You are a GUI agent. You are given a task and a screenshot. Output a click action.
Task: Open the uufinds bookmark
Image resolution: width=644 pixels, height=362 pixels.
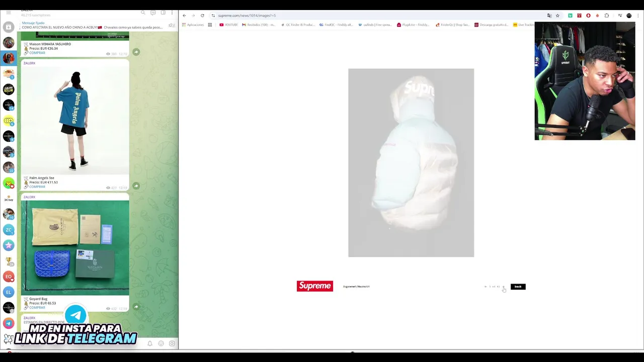375,25
